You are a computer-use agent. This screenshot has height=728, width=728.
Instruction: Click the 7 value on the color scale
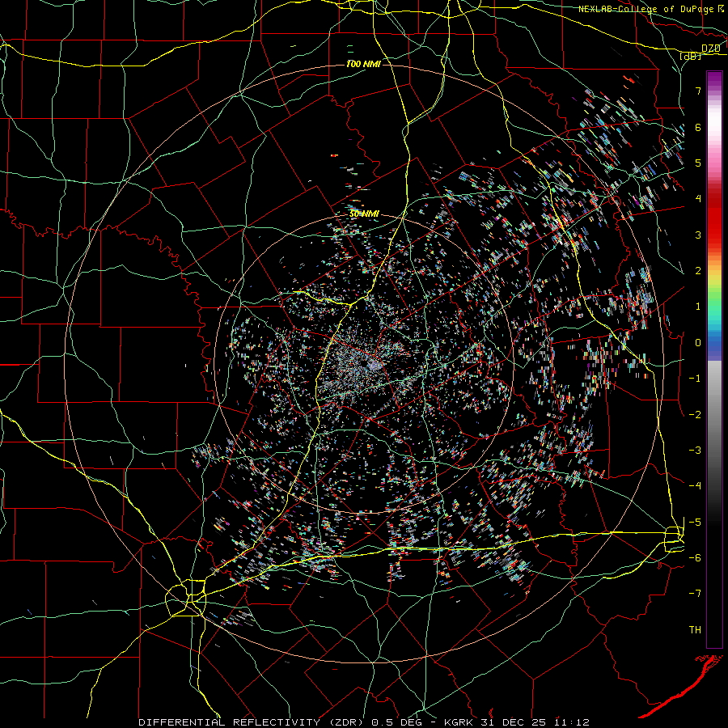698,91
